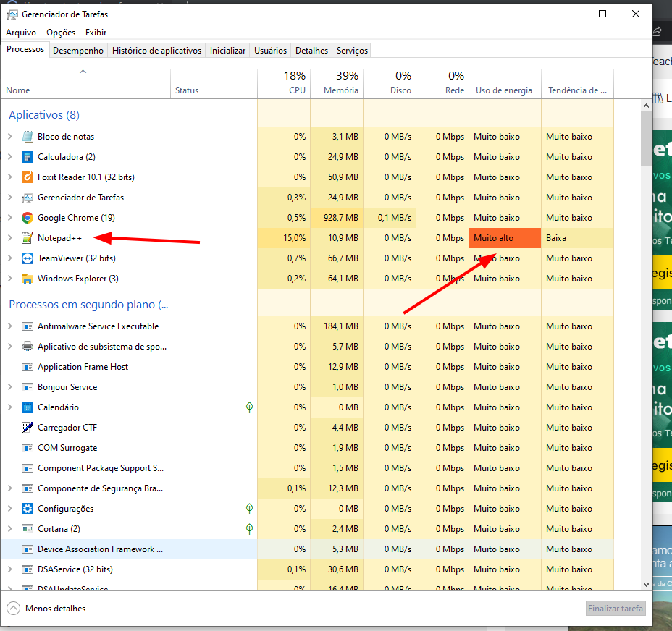
Task: Click the COM Surrogate icon
Action: pos(28,448)
